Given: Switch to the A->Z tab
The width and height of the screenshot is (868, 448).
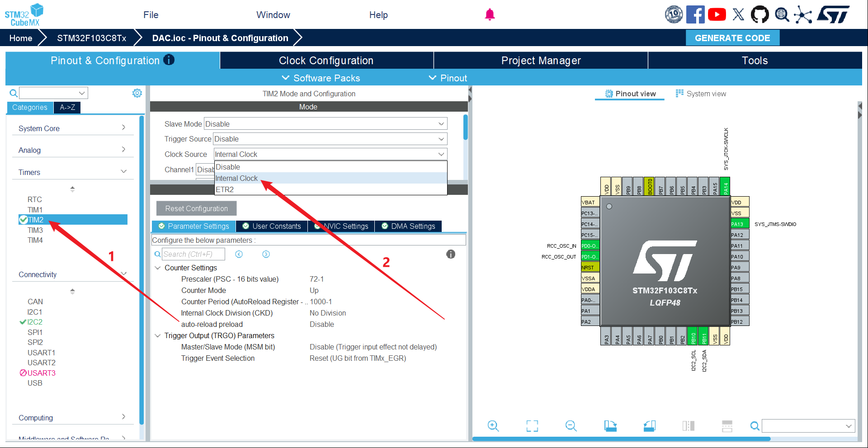Looking at the screenshot, I should pos(67,107).
